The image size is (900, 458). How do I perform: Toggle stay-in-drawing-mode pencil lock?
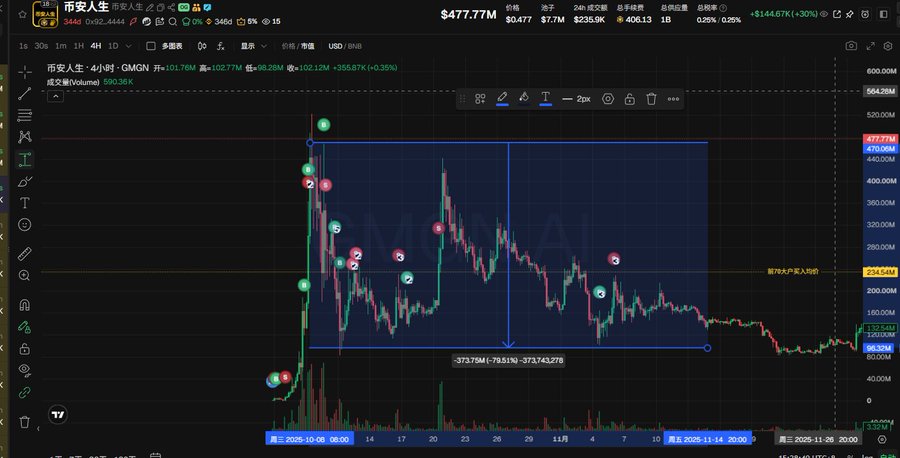(25, 327)
